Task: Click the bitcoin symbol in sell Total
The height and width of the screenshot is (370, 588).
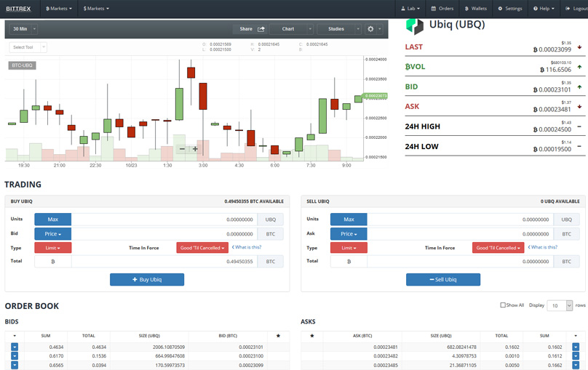Action: click(349, 262)
